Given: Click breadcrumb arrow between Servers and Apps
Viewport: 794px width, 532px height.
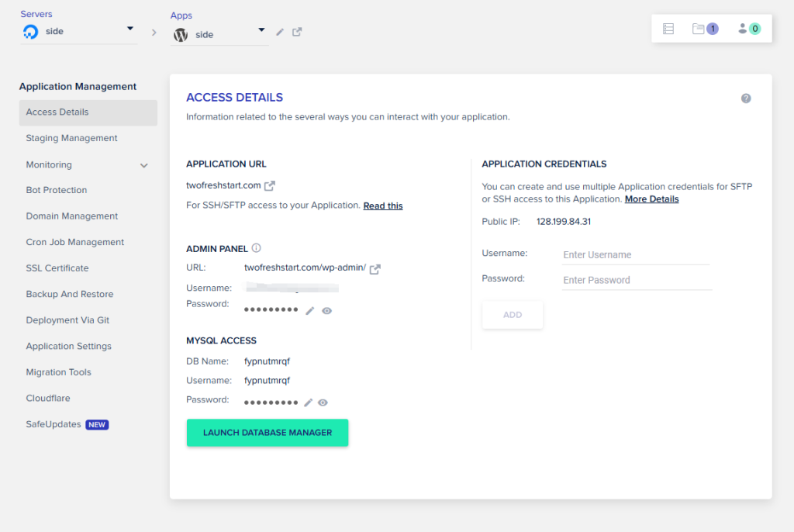Looking at the screenshot, I should [x=154, y=33].
